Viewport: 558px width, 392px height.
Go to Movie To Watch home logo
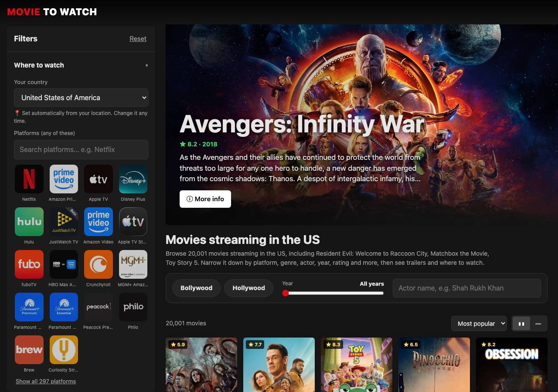pos(52,12)
